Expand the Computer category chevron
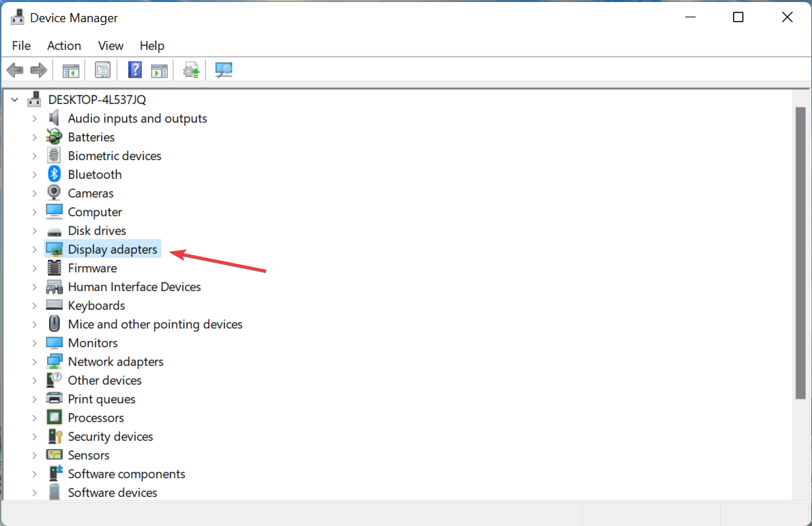Viewport: 812px width, 526px height. [x=34, y=212]
